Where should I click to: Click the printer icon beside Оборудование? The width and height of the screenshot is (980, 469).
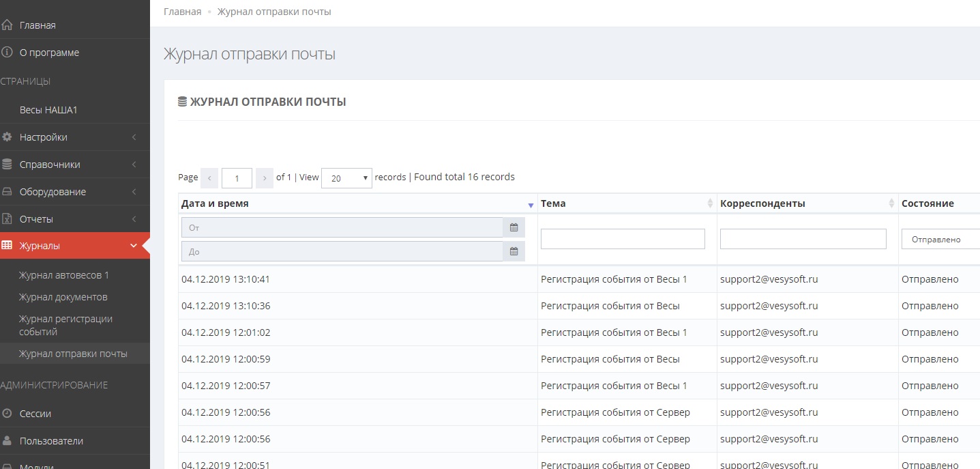tap(7, 192)
